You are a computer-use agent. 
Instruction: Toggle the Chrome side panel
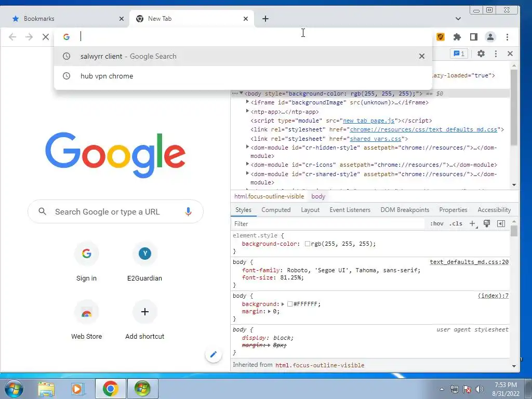point(474,37)
